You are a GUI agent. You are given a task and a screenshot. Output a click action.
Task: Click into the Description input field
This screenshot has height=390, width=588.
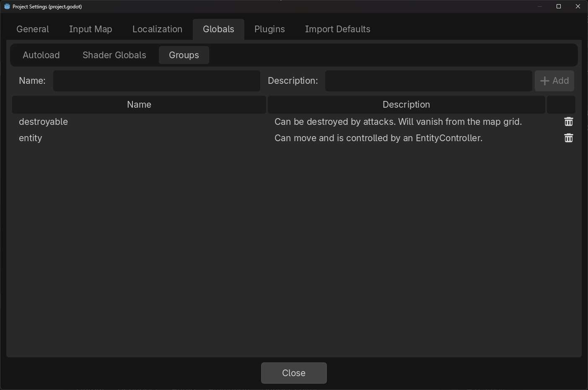point(428,80)
